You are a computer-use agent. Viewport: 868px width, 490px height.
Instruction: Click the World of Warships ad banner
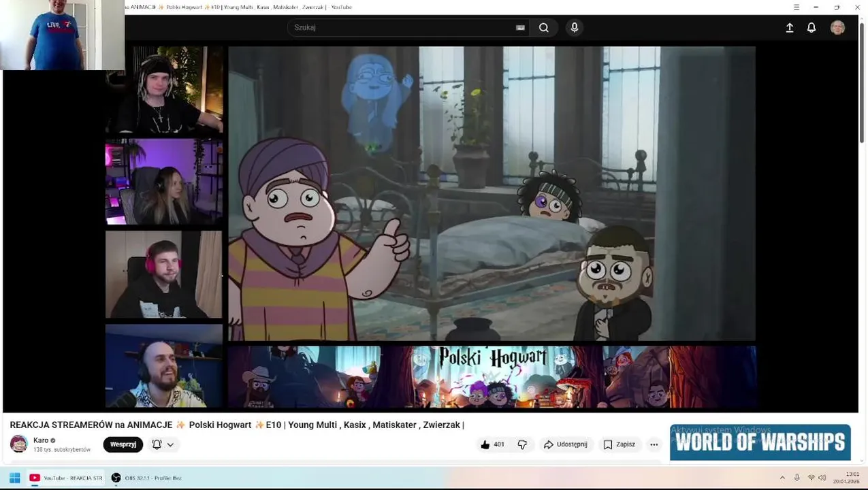(760, 442)
